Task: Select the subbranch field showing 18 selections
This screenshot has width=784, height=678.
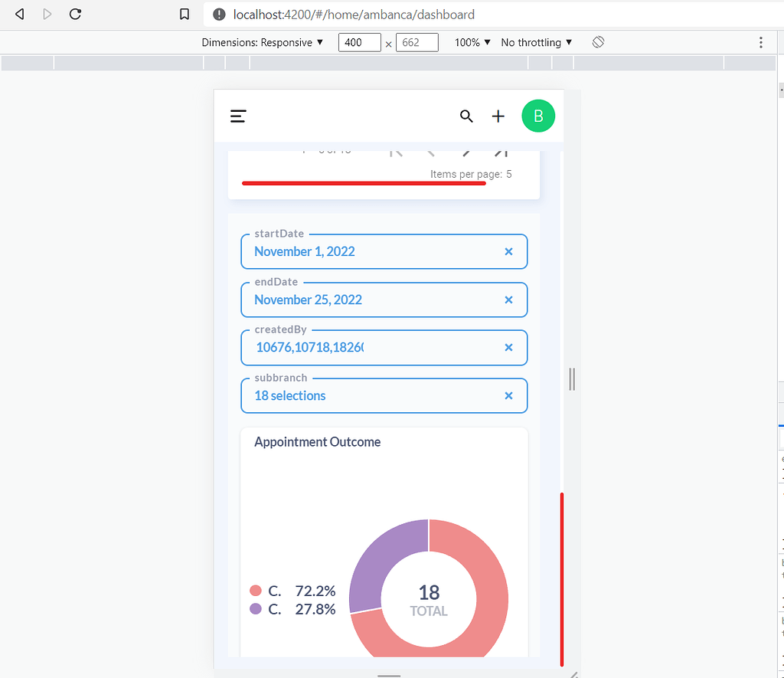Action: point(367,395)
